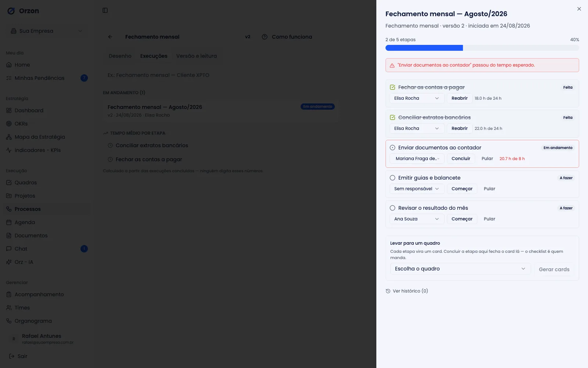Click the back arrow beside Fechamento mensal
588x368 pixels.
click(110, 37)
